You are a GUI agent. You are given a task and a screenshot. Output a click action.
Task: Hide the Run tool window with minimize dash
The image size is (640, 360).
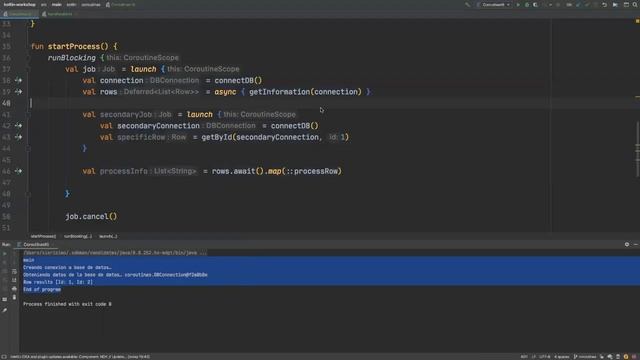[636, 244]
